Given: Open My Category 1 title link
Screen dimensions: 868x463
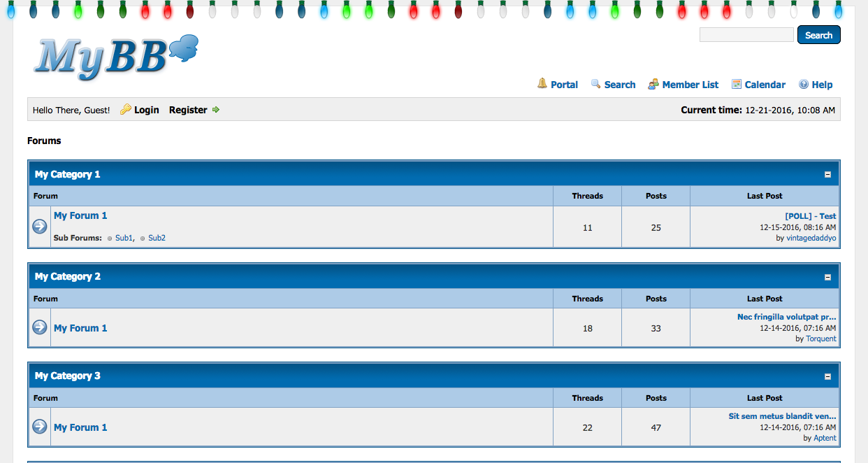Looking at the screenshot, I should click(68, 174).
